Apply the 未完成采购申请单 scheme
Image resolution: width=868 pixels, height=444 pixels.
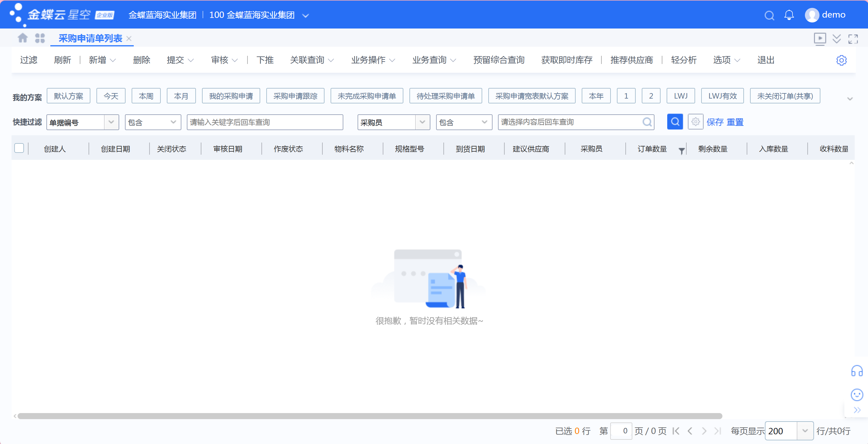[367, 96]
